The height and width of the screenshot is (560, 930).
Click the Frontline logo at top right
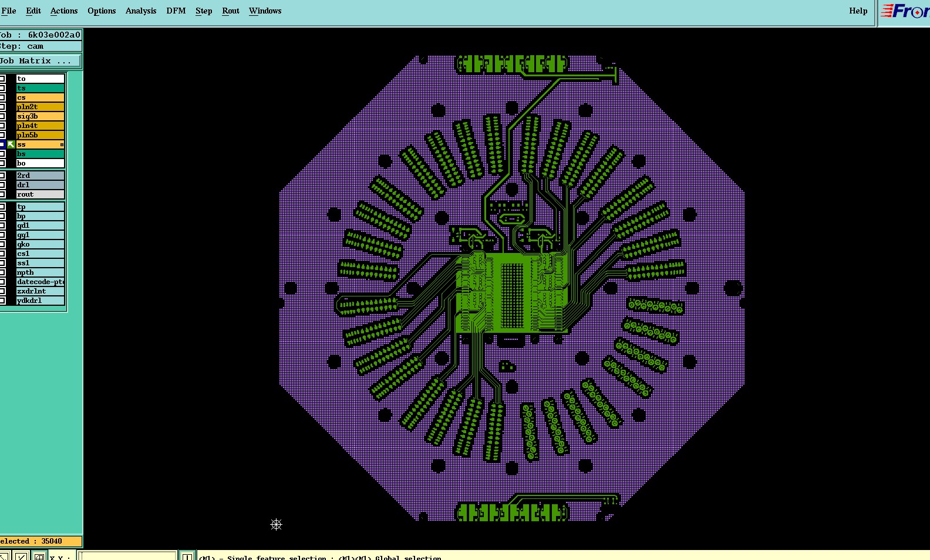(905, 11)
